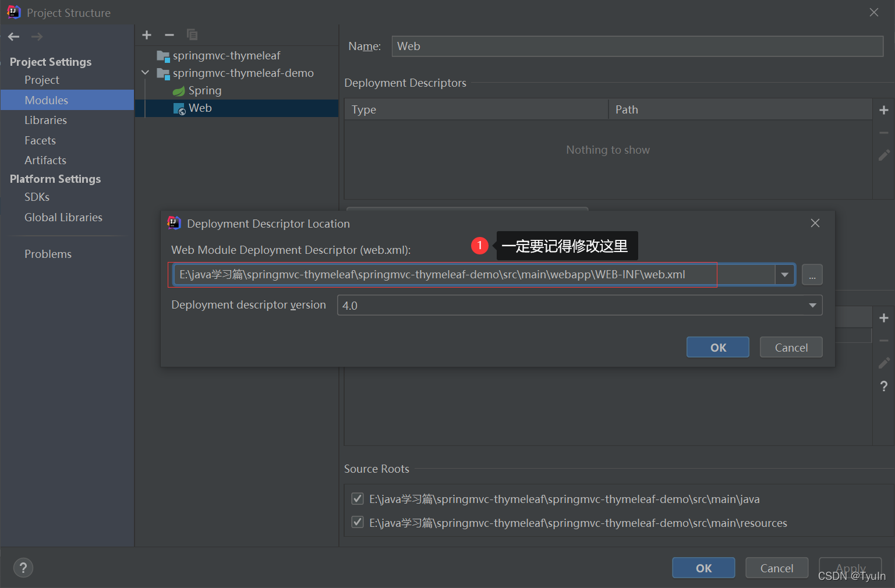Open the web.xml path dropdown arrow
Screen dimensions: 895x588
784,275
